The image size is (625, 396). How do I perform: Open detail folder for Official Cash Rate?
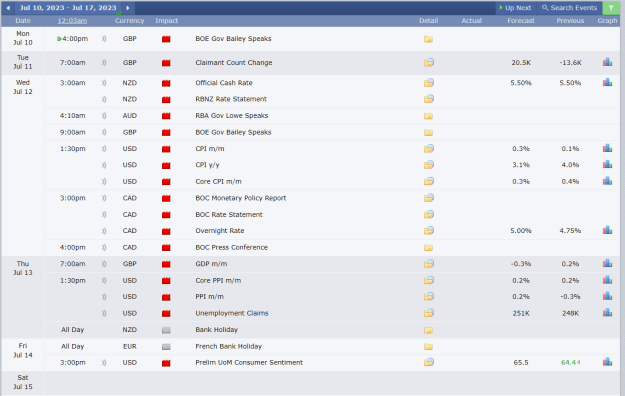[x=428, y=83]
